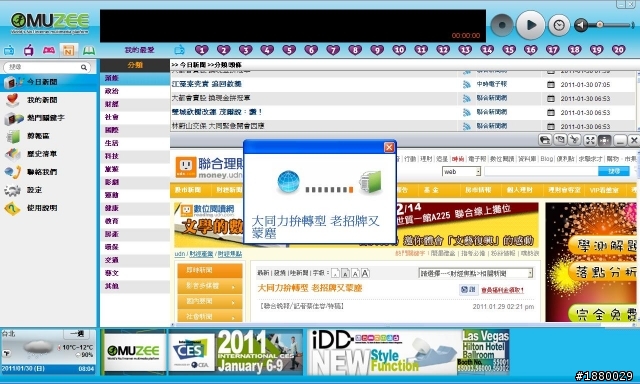Click the udn breadcrumb link
The image size is (640, 384).
(x=180, y=254)
